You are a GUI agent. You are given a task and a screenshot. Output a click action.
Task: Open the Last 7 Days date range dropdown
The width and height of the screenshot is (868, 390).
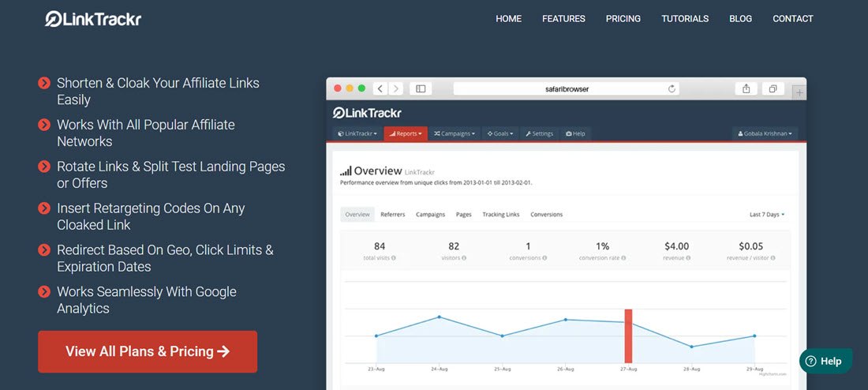click(767, 215)
